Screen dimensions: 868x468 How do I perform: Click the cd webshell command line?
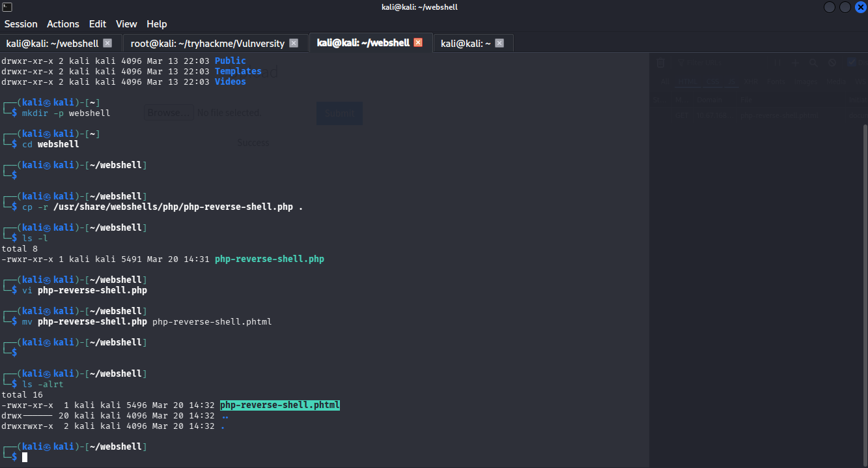point(51,144)
